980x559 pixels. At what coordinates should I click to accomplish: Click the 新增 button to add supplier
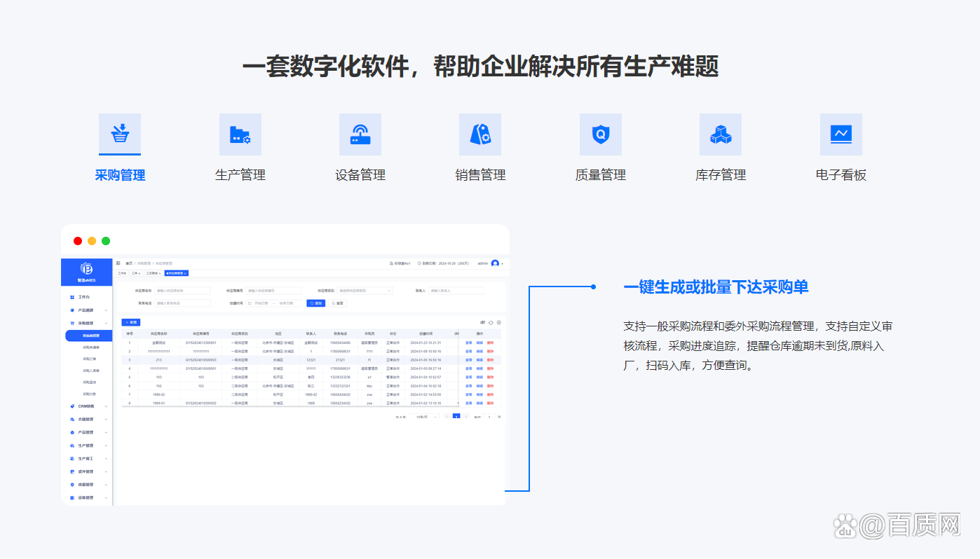tap(131, 322)
